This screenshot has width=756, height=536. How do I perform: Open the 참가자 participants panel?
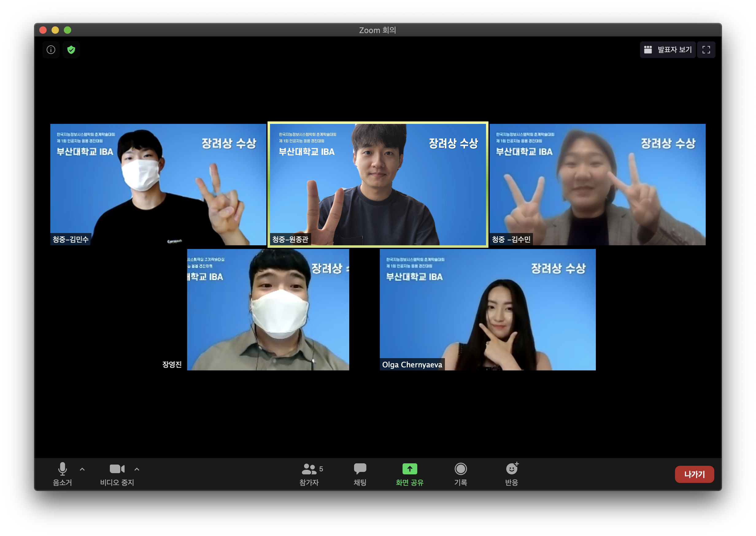point(309,474)
